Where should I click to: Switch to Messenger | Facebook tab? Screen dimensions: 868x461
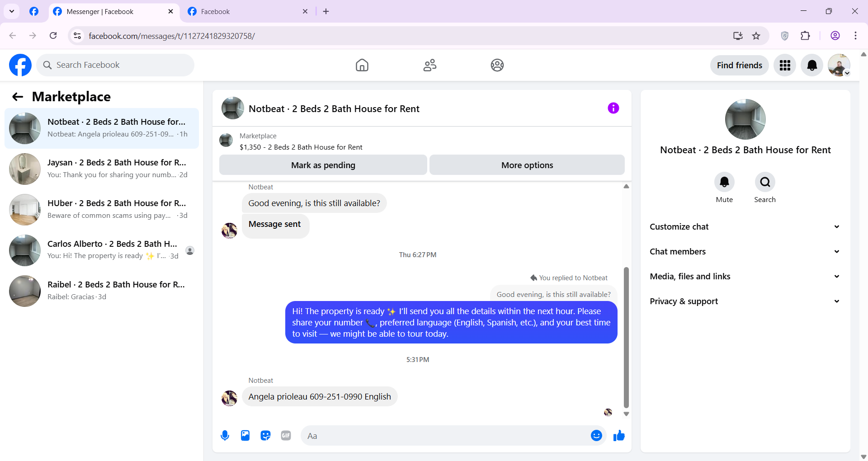click(113, 12)
